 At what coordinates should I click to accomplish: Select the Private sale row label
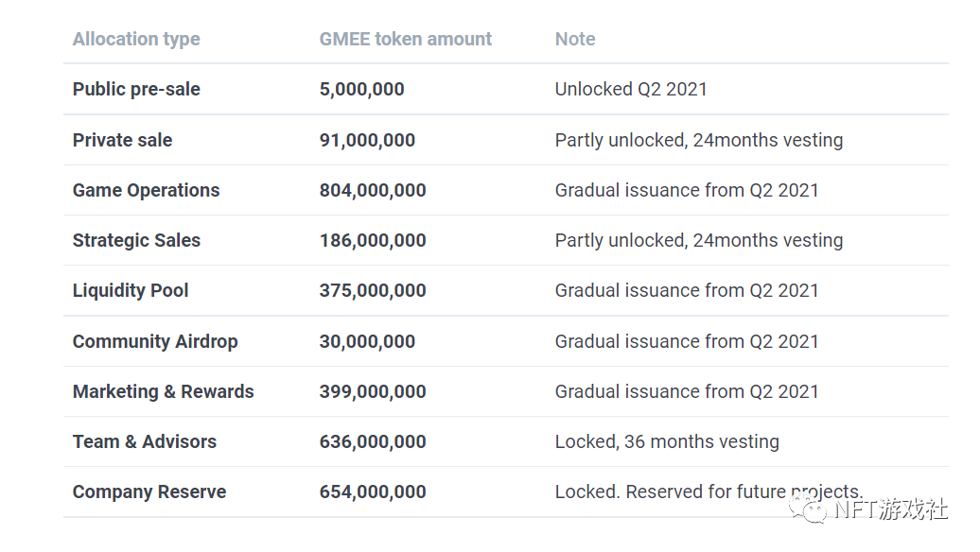point(122,141)
